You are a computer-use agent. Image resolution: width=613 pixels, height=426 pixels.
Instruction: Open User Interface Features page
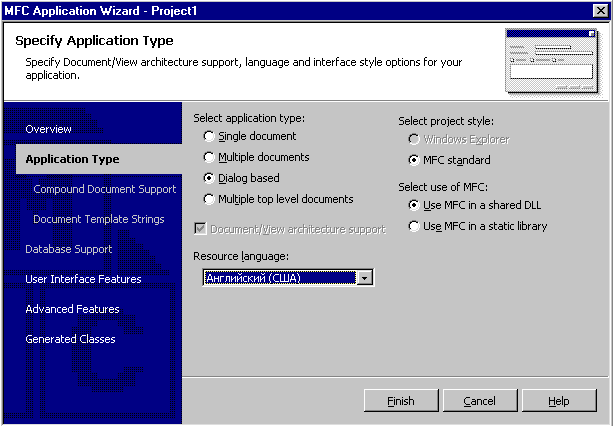[x=83, y=279]
